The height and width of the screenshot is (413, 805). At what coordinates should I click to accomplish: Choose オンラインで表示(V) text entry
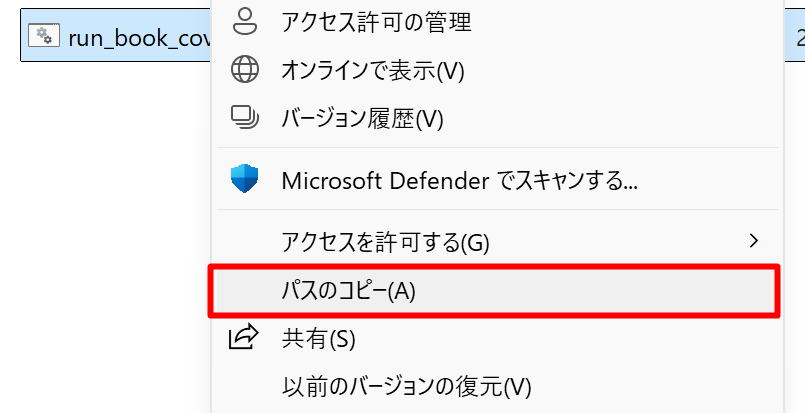click(373, 72)
